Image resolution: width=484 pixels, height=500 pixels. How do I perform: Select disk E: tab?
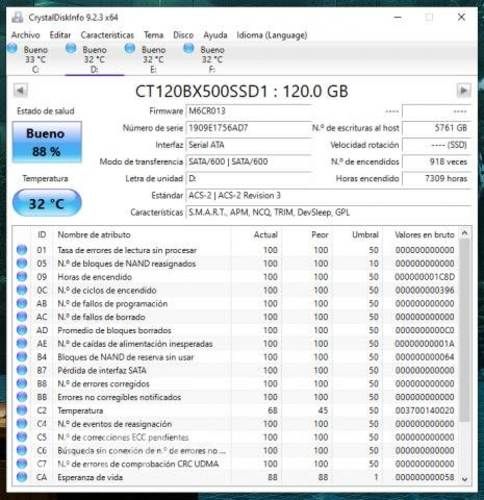click(x=153, y=59)
